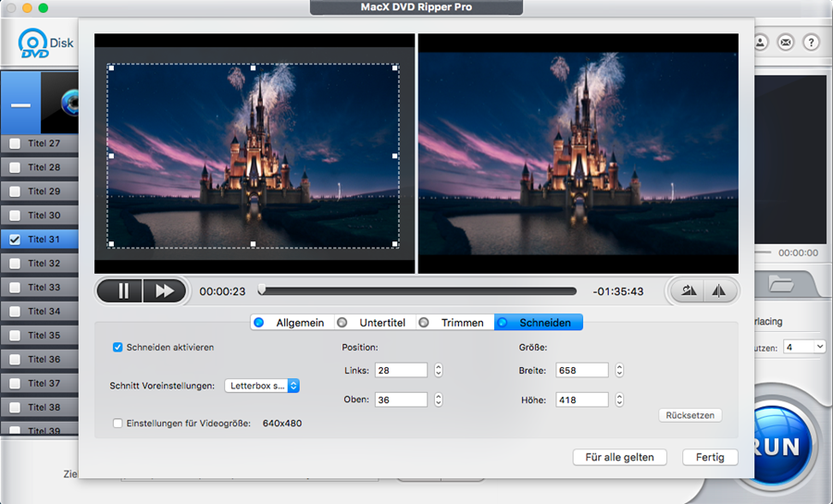The image size is (833, 504).
Task: Uncheck the Titel 31 checkbox
Action: tap(15, 240)
